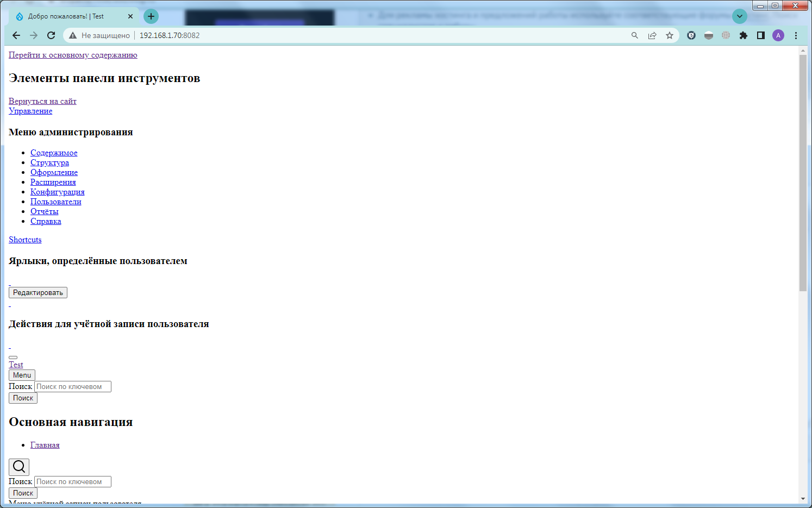Image resolution: width=812 pixels, height=508 pixels.
Task: Open the zoom magnifier icon in address bar
Action: 635,35
